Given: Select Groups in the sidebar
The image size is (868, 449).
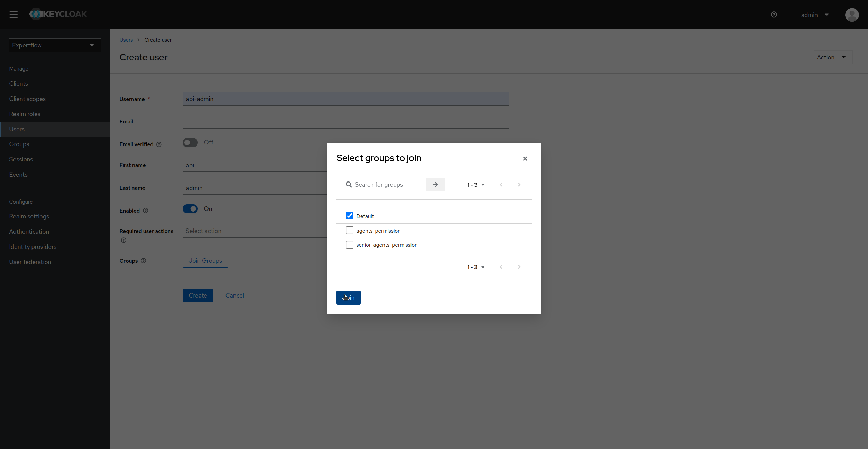Looking at the screenshot, I should coord(19,144).
